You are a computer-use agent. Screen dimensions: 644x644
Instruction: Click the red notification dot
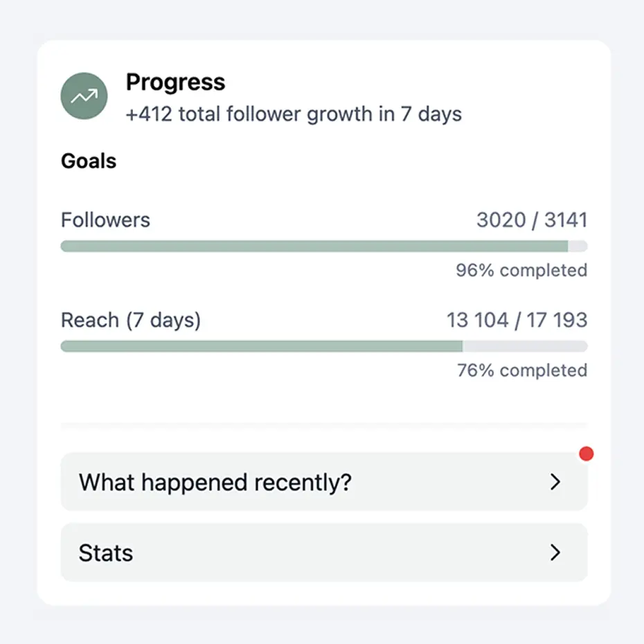(587, 454)
